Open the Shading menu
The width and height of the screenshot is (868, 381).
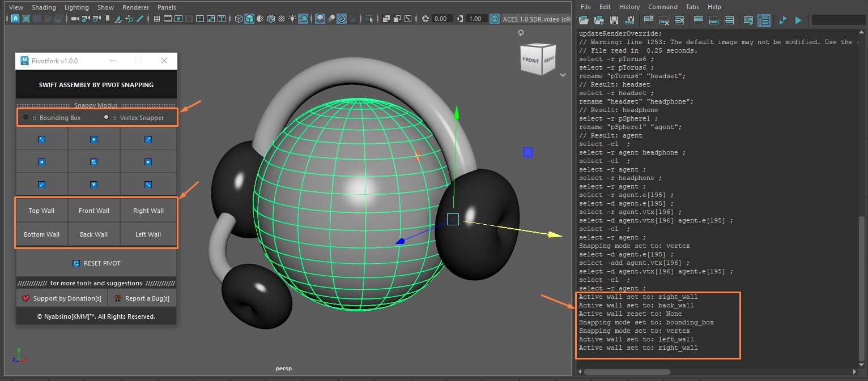click(44, 7)
